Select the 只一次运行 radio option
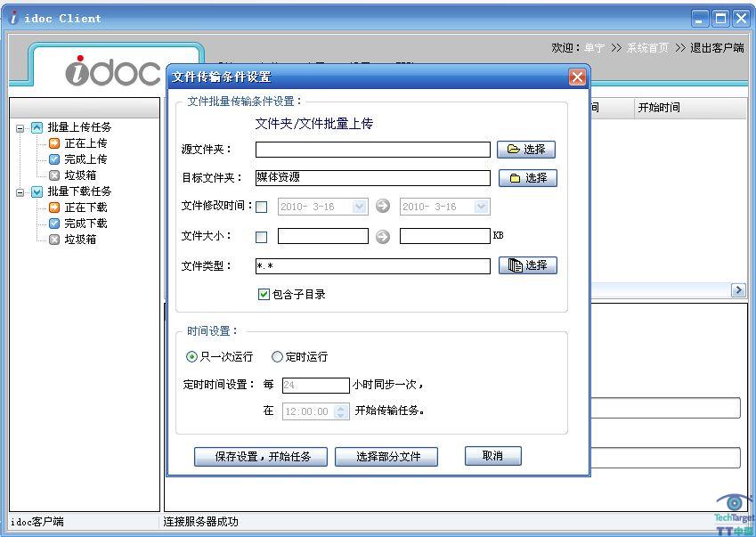Viewport: 756px width, 537px height. 191,357
